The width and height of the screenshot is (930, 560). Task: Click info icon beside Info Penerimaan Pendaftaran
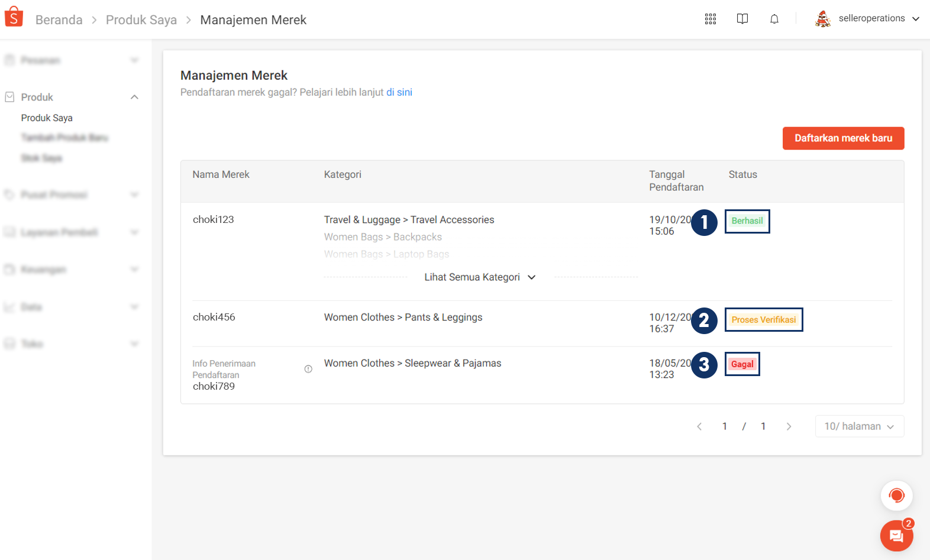pos(308,369)
